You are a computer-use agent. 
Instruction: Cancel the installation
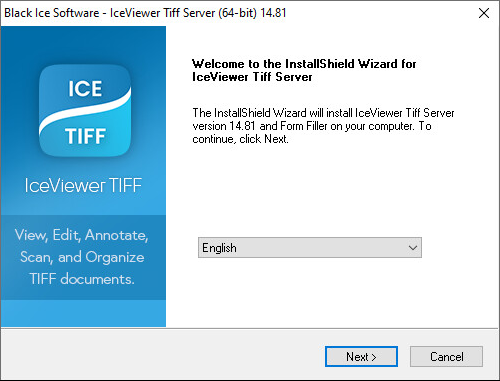[x=446, y=357]
